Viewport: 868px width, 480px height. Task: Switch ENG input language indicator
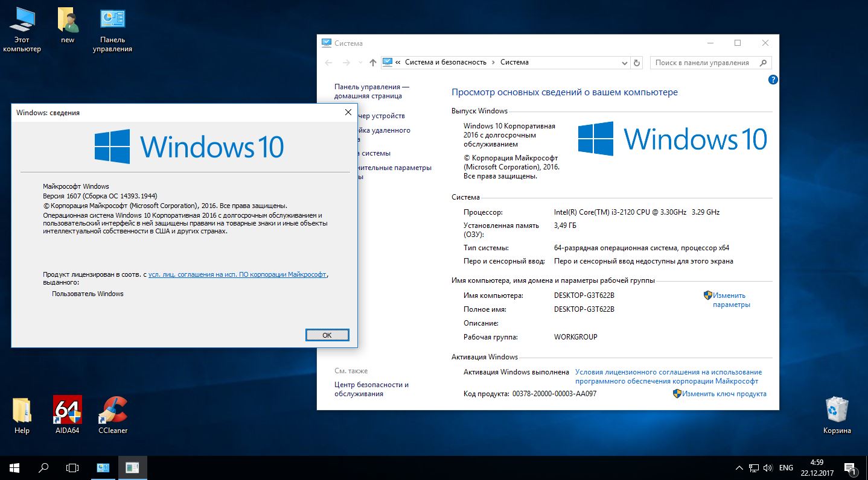coord(786,468)
